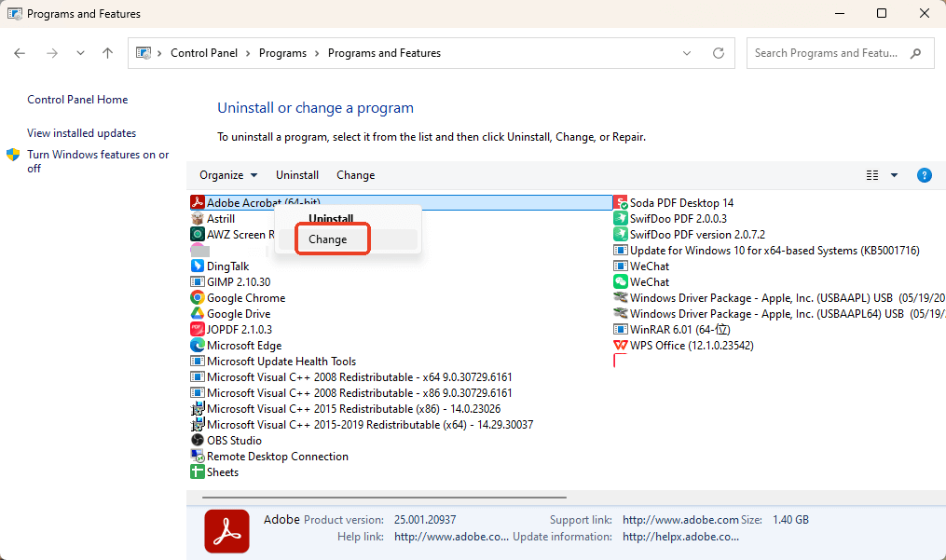The height and width of the screenshot is (560, 946).
Task: Expand the address bar history chevron
Action: point(687,53)
